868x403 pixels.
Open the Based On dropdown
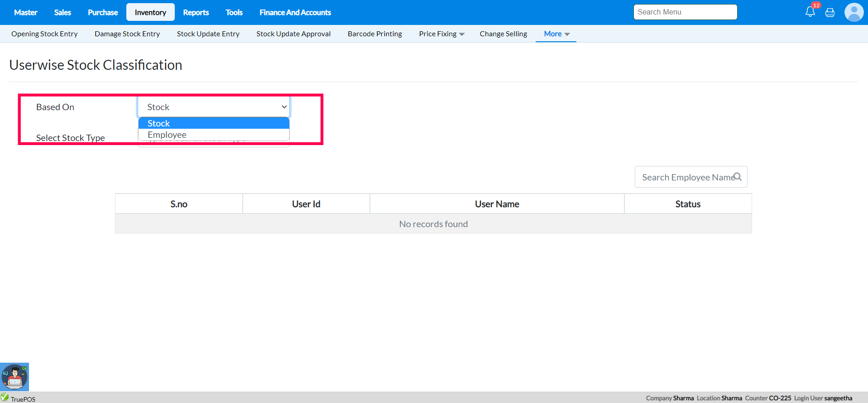[x=214, y=107]
